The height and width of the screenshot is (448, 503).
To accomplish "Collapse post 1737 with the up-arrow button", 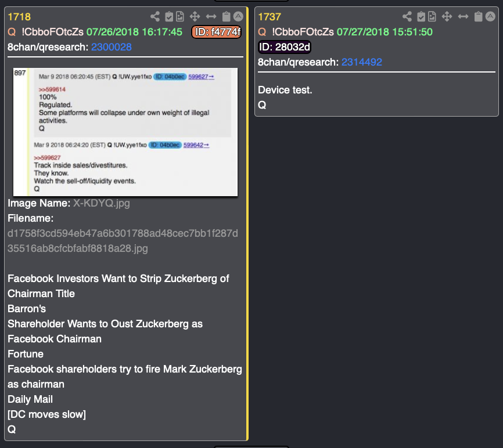I will point(490,17).
